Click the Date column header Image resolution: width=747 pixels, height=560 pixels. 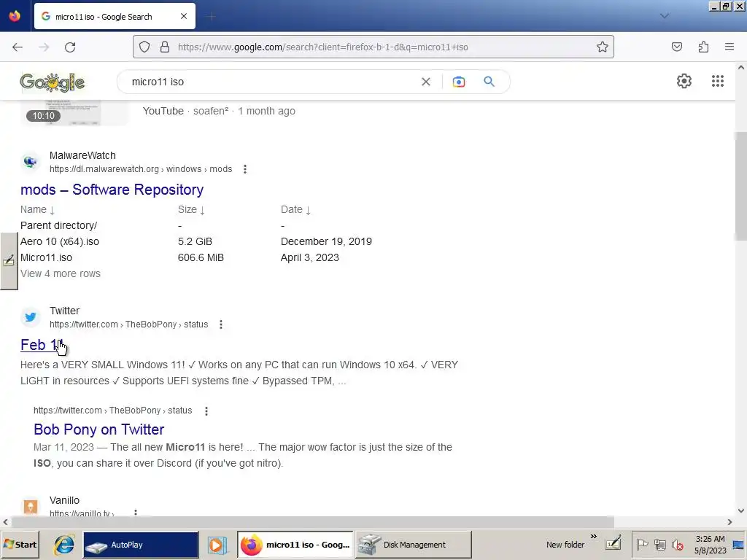tap(295, 209)
